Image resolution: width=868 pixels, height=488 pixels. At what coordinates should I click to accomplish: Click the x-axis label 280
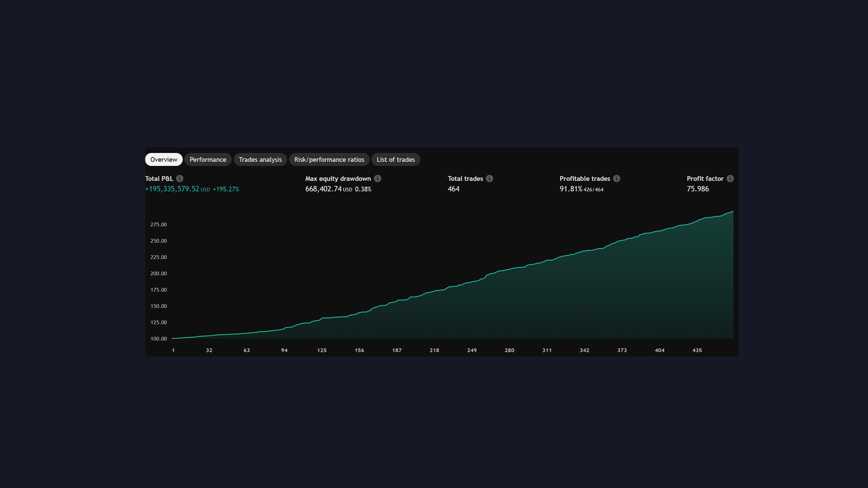(510, 350)
